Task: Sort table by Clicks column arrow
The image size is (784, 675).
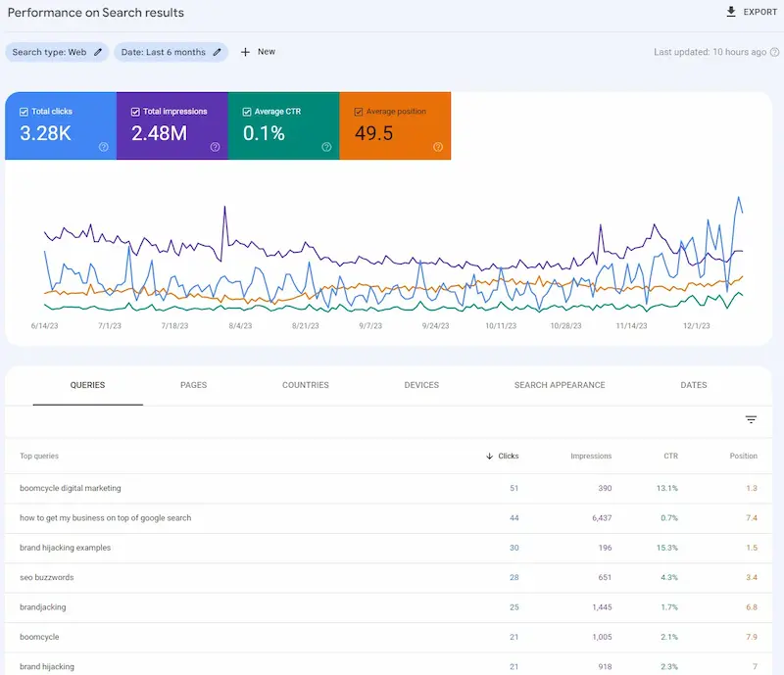Action: [x=490, y=456]
